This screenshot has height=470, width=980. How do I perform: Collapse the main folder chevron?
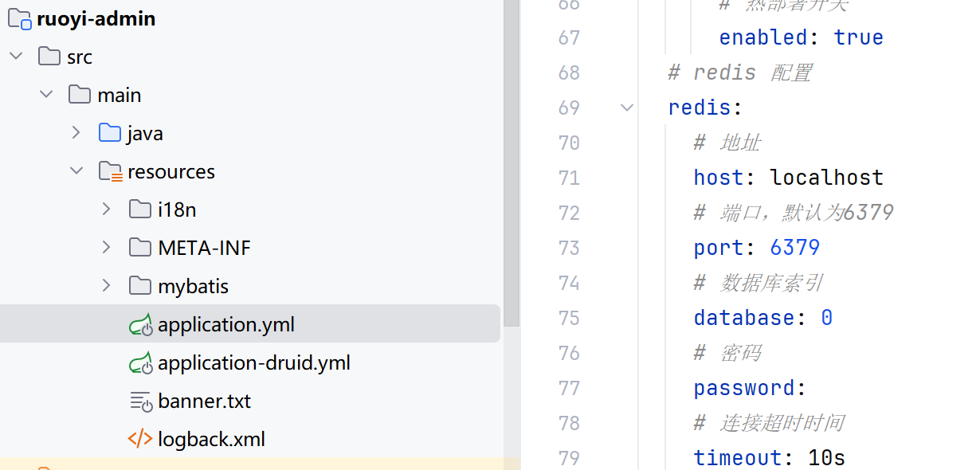point(46,95)
